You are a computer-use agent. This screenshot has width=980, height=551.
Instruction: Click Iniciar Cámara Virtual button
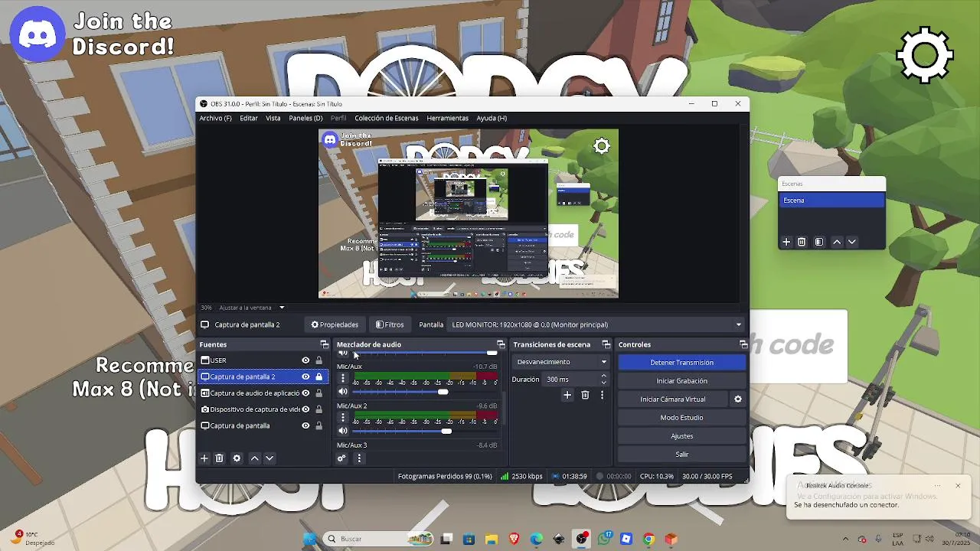(673, 399)
